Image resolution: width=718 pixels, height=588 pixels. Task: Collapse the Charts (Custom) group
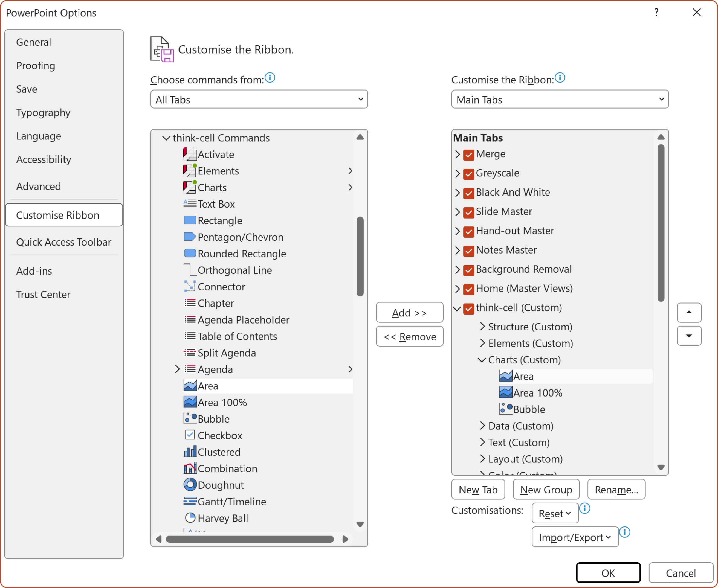coord(482,360)
